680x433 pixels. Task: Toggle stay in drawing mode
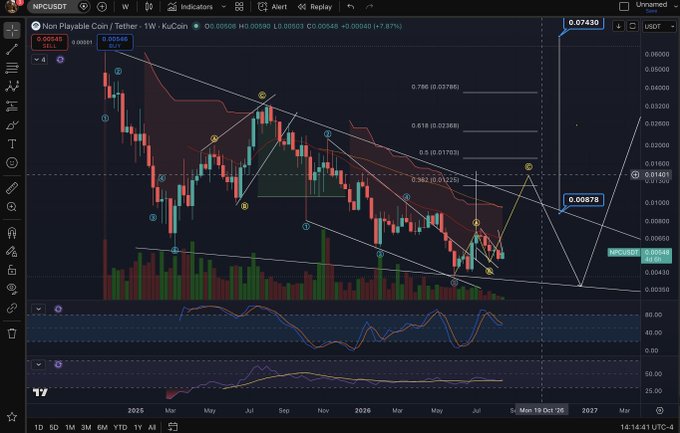[12, 252]
